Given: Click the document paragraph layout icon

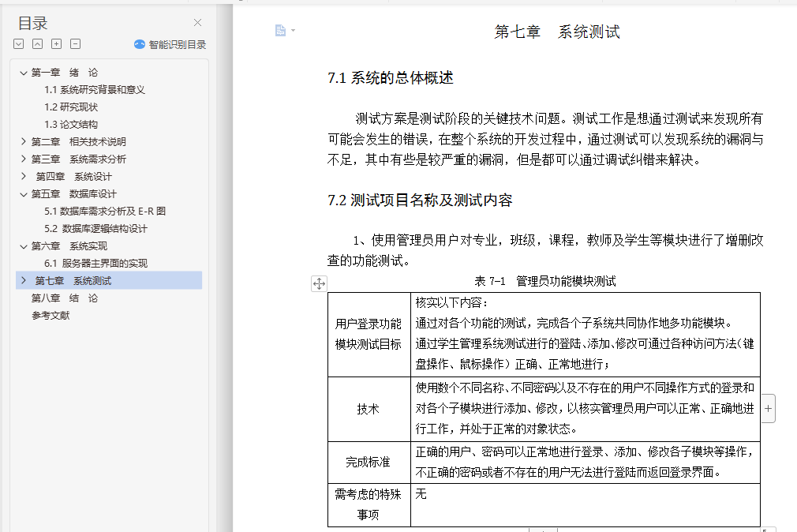Looking at the screenshot, I should [281, 31].
